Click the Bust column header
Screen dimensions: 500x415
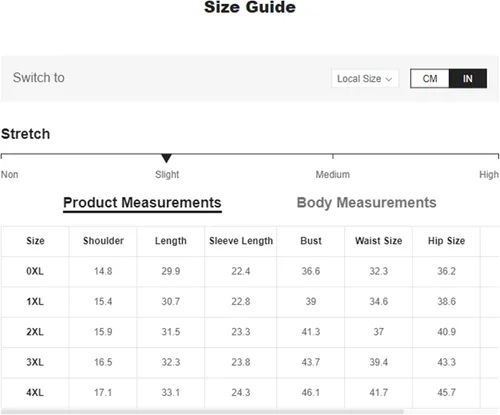click(x=311, y=241)
